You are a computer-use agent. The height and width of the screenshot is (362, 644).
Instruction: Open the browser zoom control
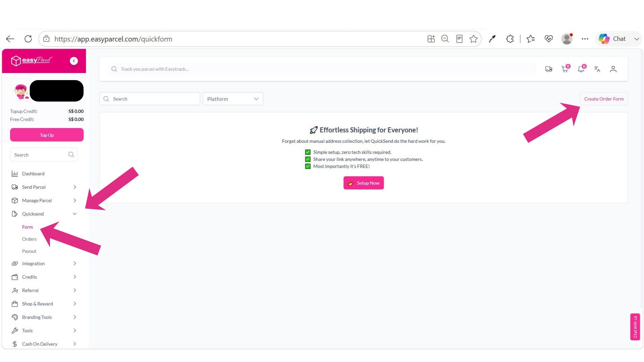(x=445, y=39)
